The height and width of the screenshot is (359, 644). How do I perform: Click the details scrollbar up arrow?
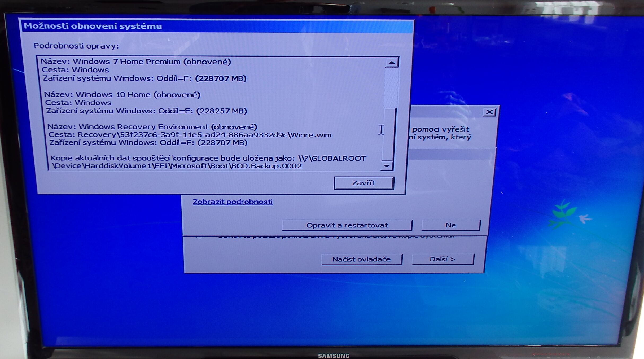pos(392,63)
